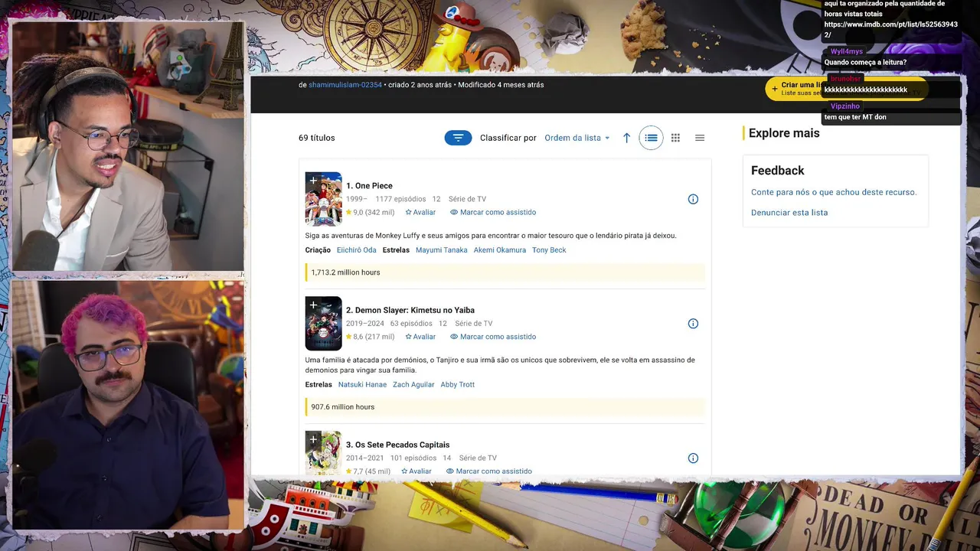Screen dimensions: 980x551
Task: Add Demon Slayer to watchlist plus icon
Action: [x=313, y=305]
